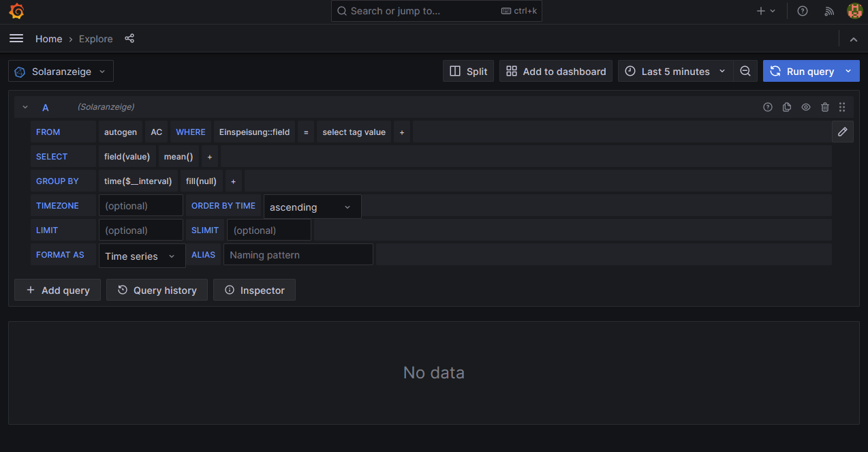Click the Naming pattern alias field

[298, 255]
